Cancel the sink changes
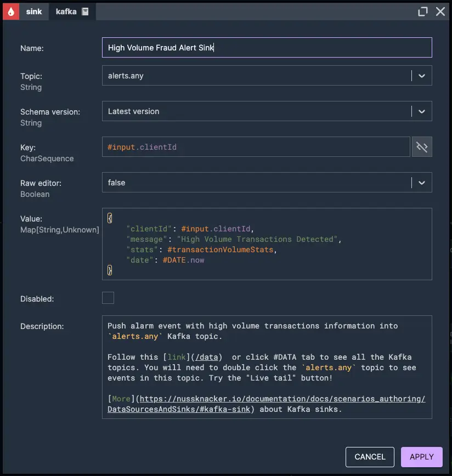The width and height of the screenshot is (452, 476). click(x=370, y=457)
